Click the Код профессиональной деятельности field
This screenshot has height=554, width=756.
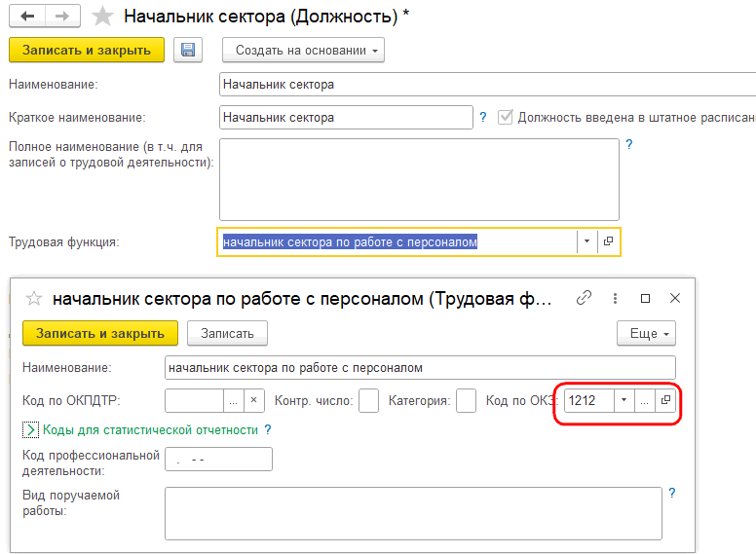tap(218, 460)
